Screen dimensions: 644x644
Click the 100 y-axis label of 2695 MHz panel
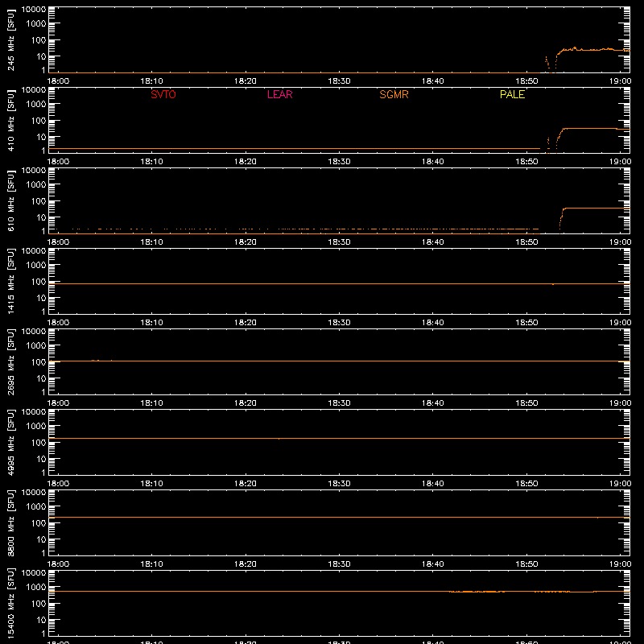click(39, 362)
